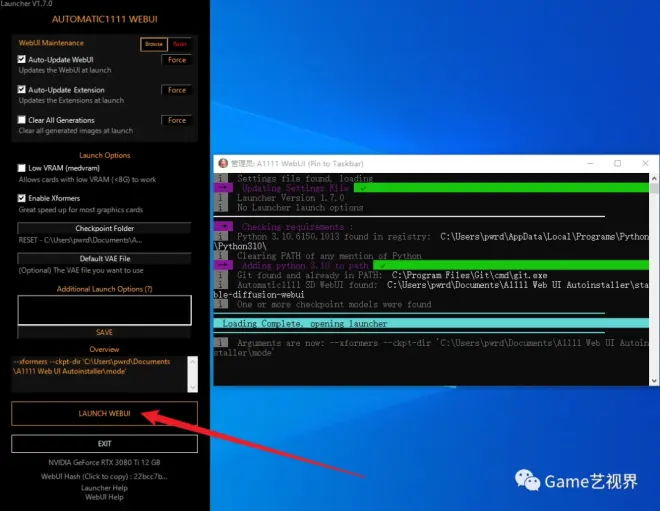Enable the Clear All Generations checkbox
The height and width of the screenshot is (511, 660).
(21, 120)
